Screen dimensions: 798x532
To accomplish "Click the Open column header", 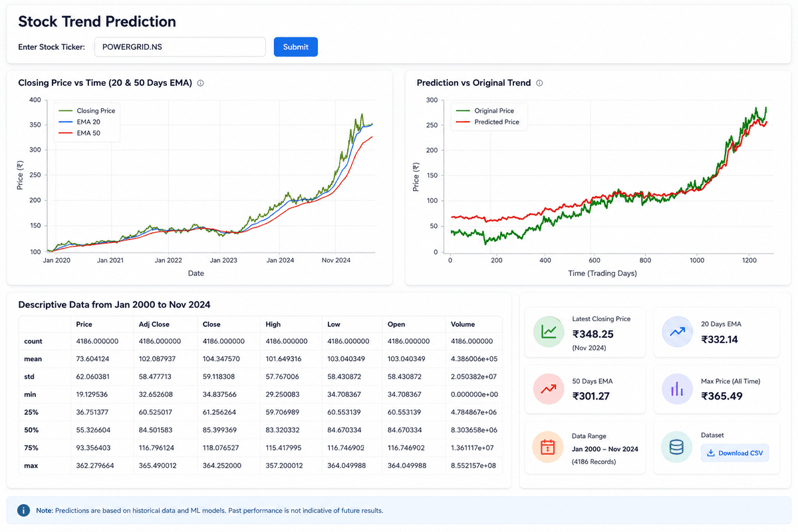I will pos(397,325).
